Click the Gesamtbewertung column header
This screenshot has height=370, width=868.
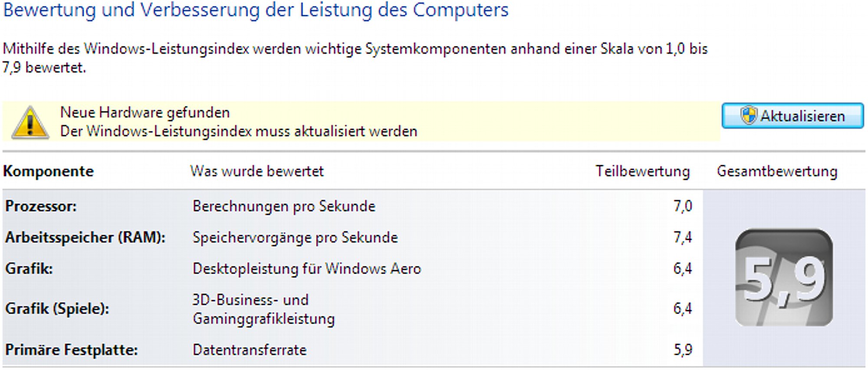777,171
